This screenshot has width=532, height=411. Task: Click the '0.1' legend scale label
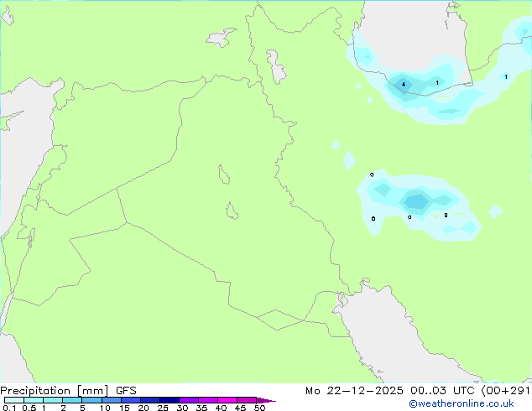(9, 408)
